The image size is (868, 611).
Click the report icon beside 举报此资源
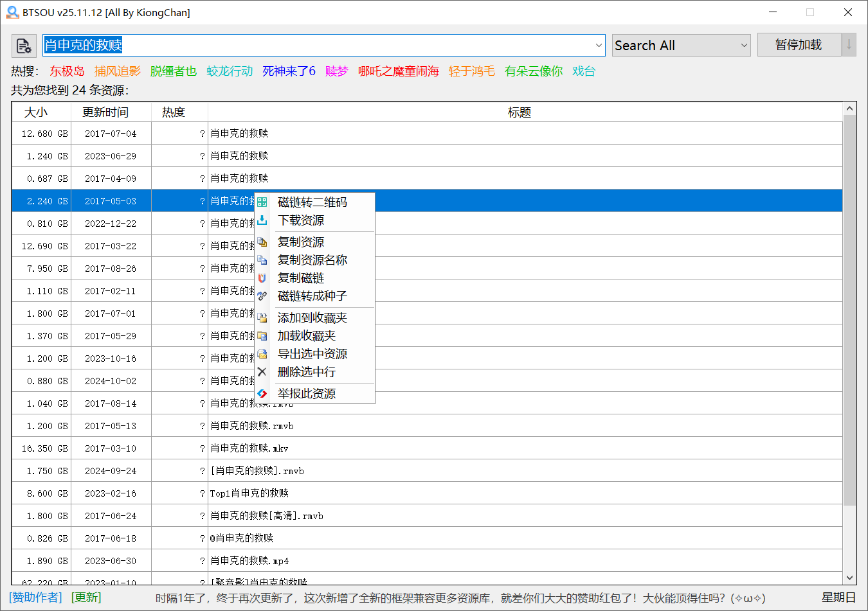coord(262,393)
